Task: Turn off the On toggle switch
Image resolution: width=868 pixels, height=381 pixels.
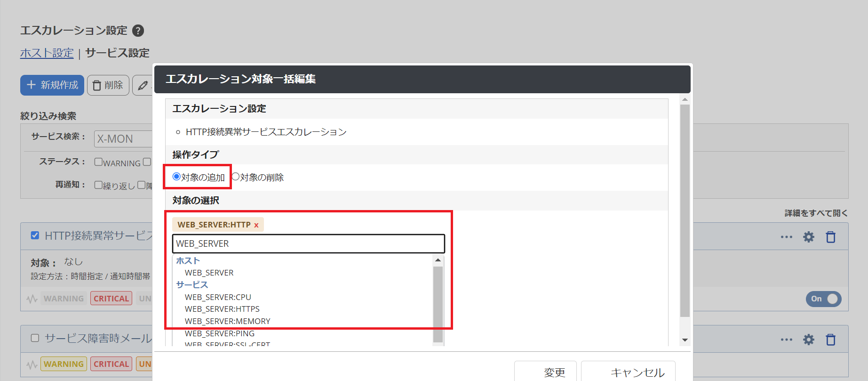Action: tap(823, 299)
